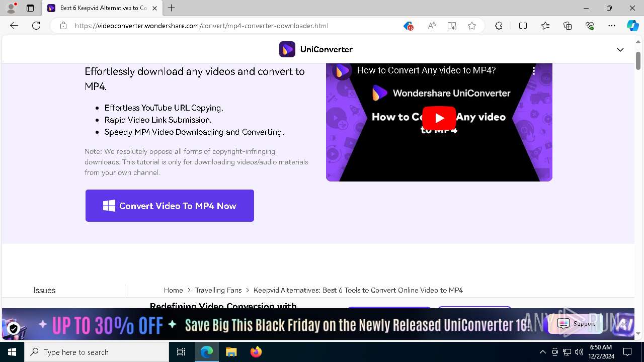Open the Support chat button
The image size is (644, 362).
(x=576, y=324)
